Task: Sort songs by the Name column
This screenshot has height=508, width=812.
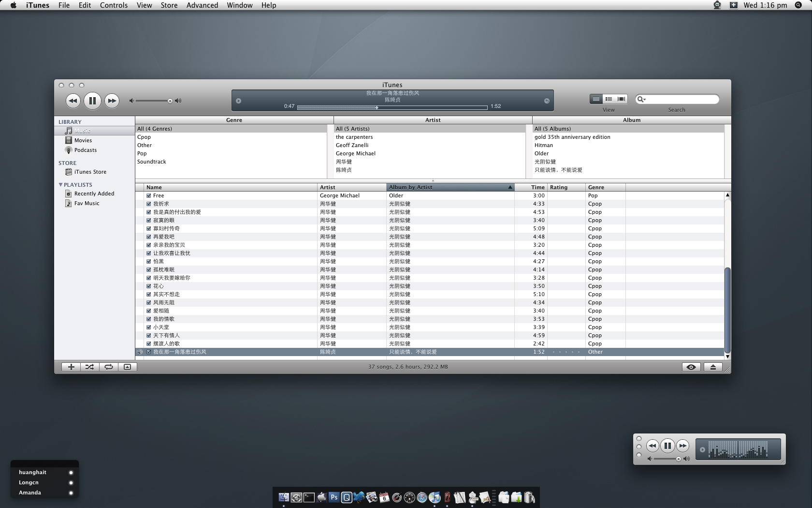Action: click(231, 187)
